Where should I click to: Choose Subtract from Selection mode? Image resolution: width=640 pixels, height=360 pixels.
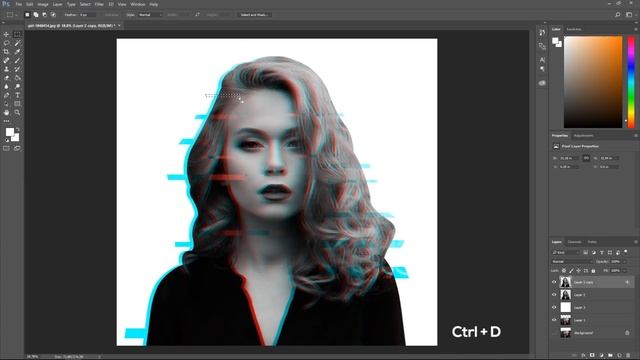point(44,15)
